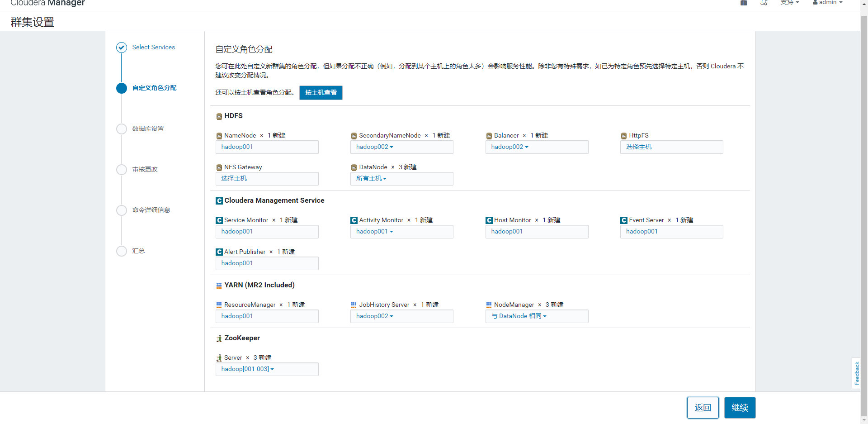Open the 支持 support menu
Viewport: 868px width, 424px height.
pyautogui.click(x=789, y=3)
